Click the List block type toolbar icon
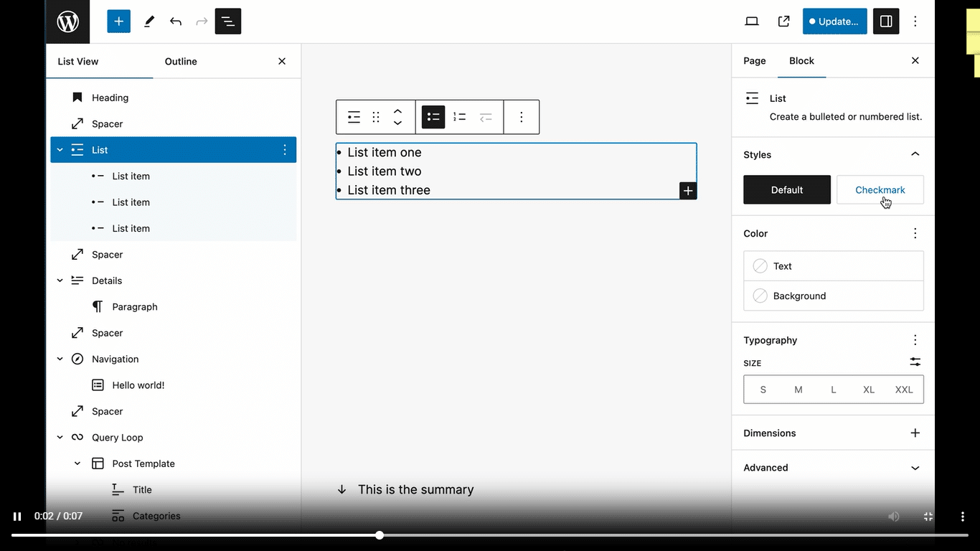Image resolution: width=980 pixels, height=551 pixels. [354, 117]
